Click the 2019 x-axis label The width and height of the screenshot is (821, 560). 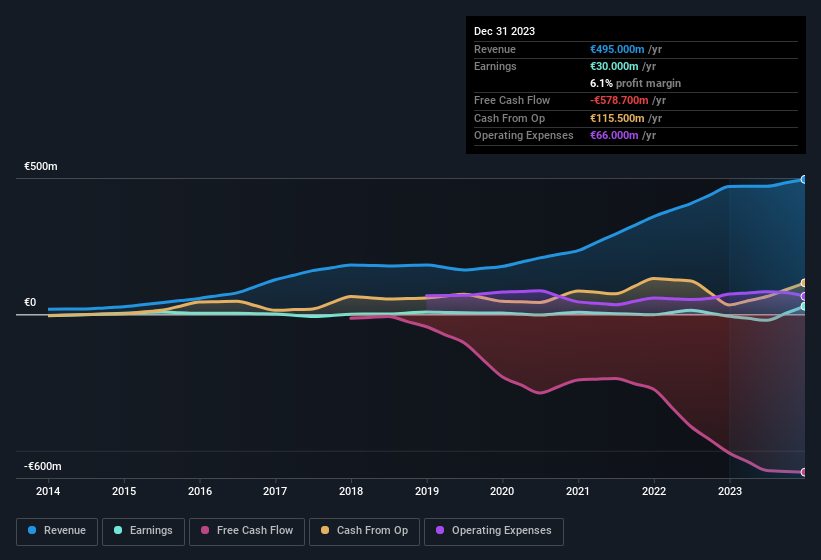(427, 491)
